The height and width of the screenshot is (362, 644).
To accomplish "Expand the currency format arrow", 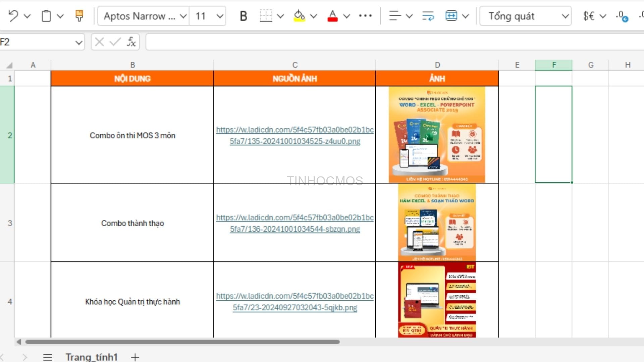I will (603, 16).
